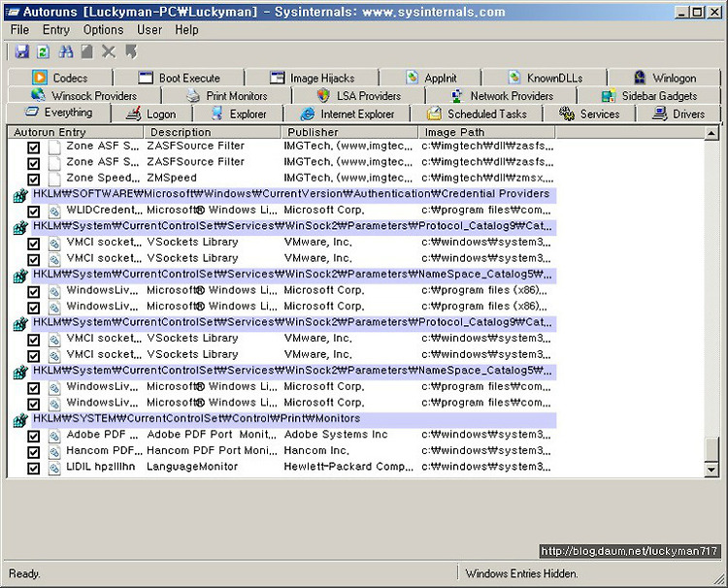Click file icon of Zone Speed entry
The image size is (728, 588).
point(54,180)
